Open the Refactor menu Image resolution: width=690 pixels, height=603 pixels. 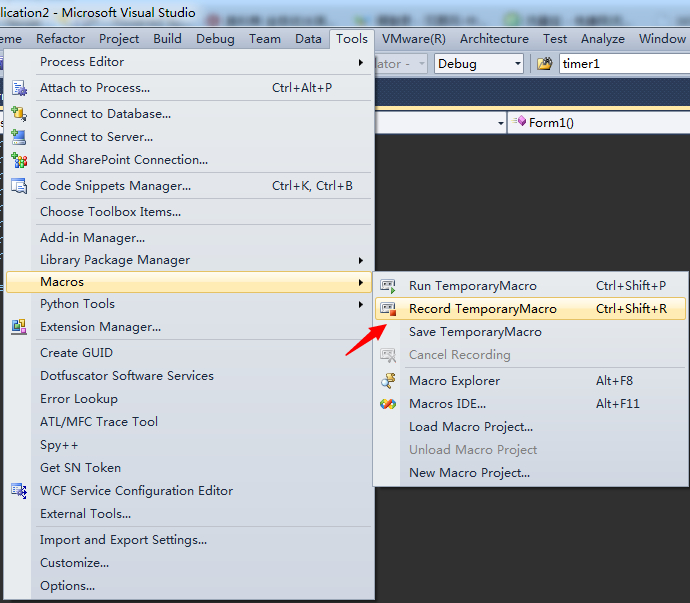pyautogui.click(x=60, y=39)
